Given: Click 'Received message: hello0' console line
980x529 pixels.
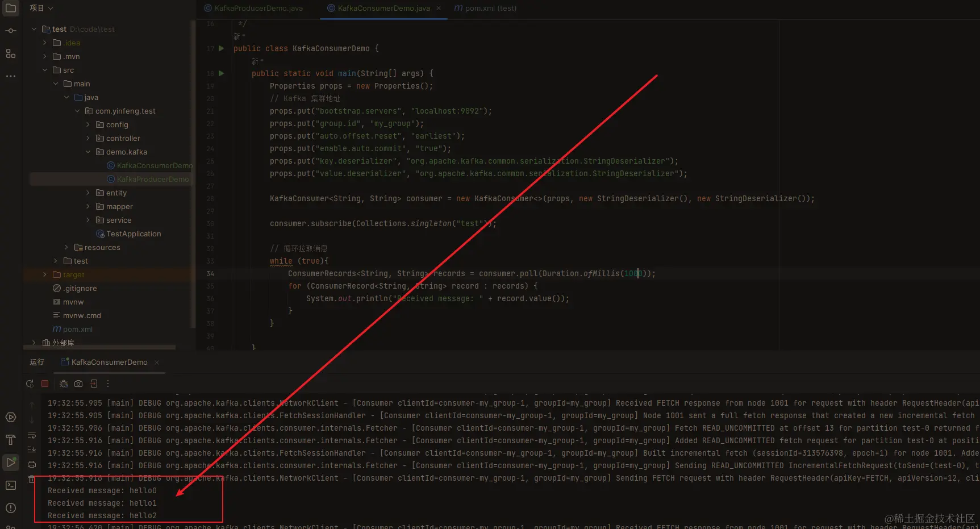Looking at the screenshot, I should (102, 490).
